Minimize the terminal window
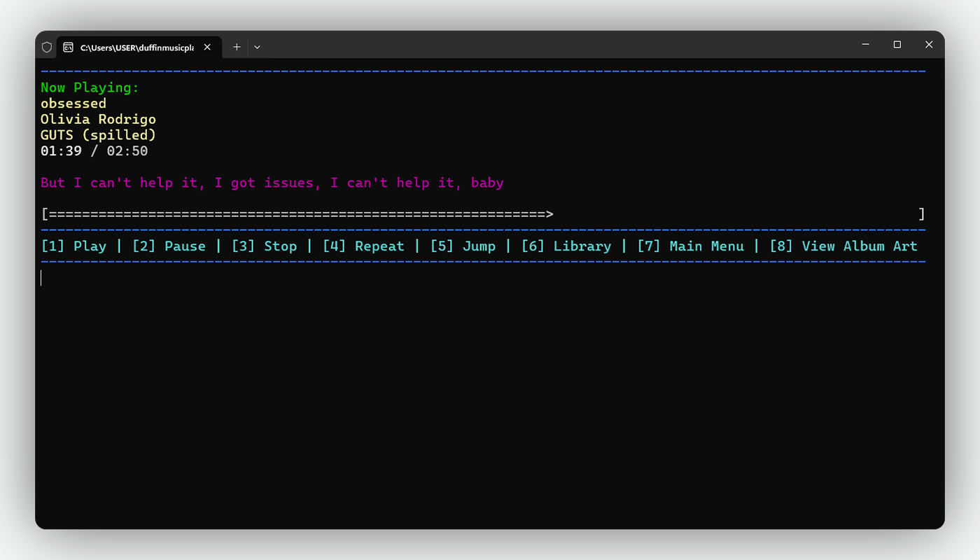 point(866,45)
